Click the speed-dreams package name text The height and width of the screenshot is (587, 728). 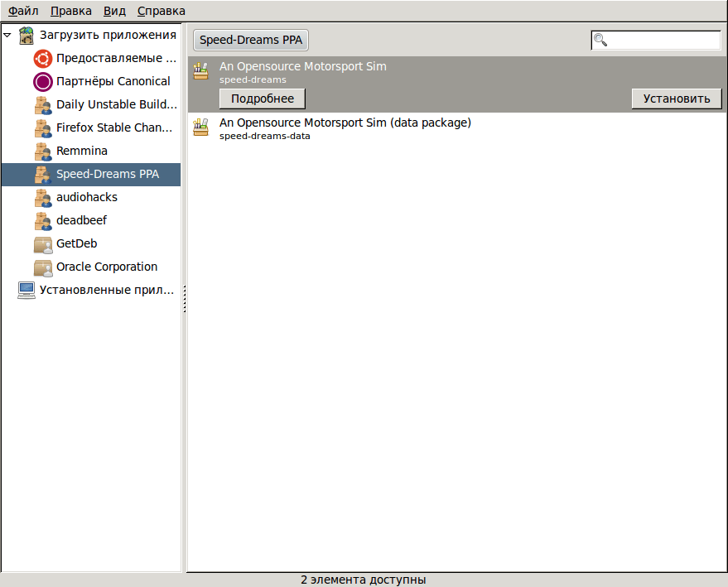253,79
